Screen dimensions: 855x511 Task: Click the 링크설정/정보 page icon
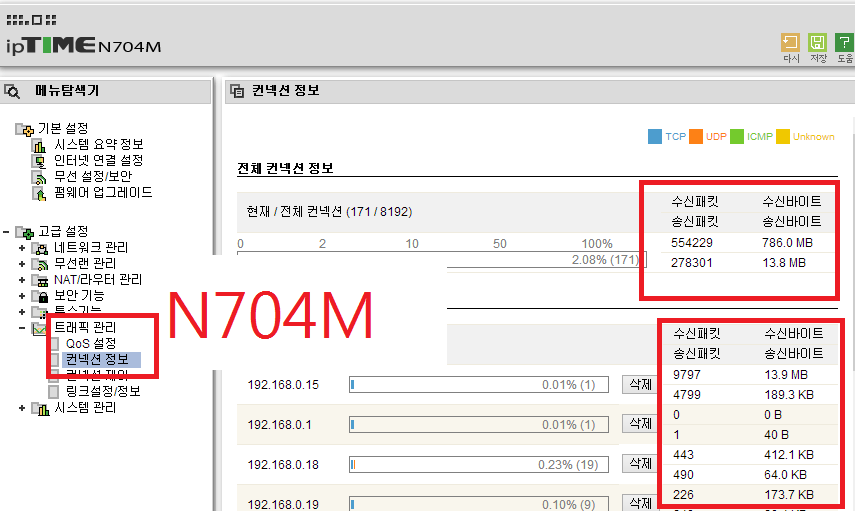(x=53, y=392)
